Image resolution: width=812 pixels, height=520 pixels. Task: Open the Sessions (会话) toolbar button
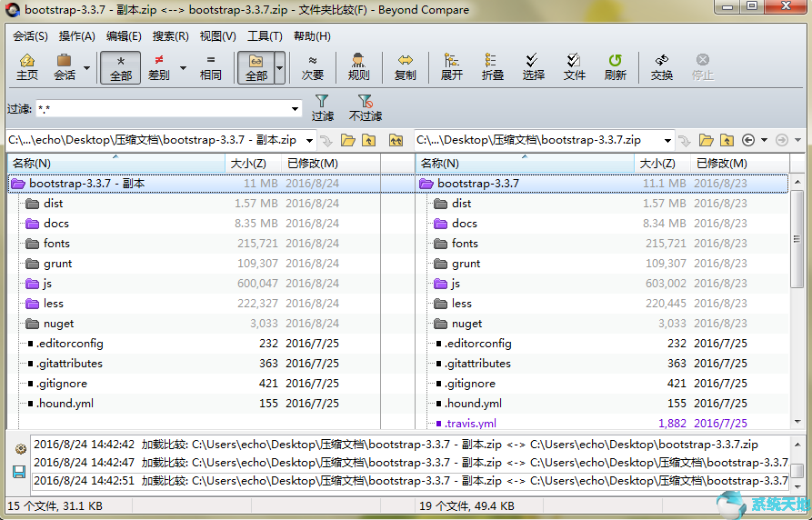[x=65, y=67]
